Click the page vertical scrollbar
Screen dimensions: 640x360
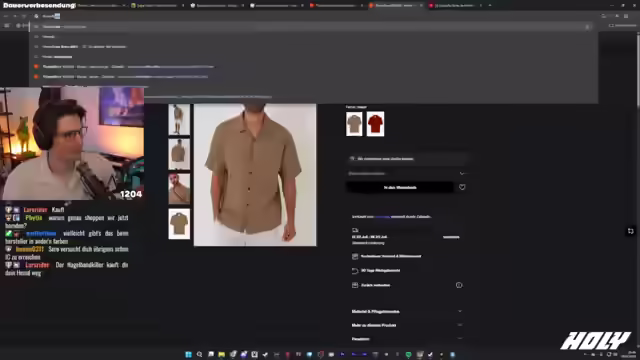[638, 69]
